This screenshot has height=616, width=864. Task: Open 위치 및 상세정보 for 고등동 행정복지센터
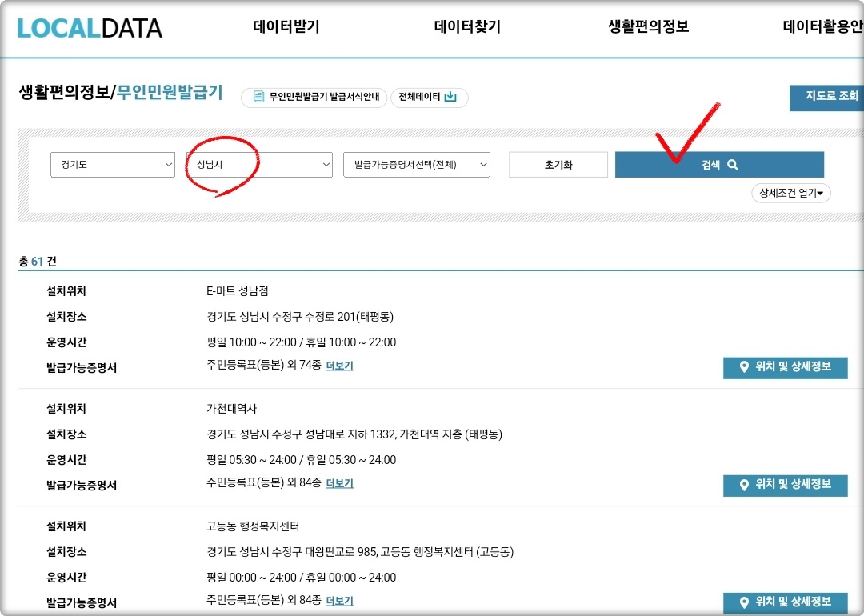(786, 602)
